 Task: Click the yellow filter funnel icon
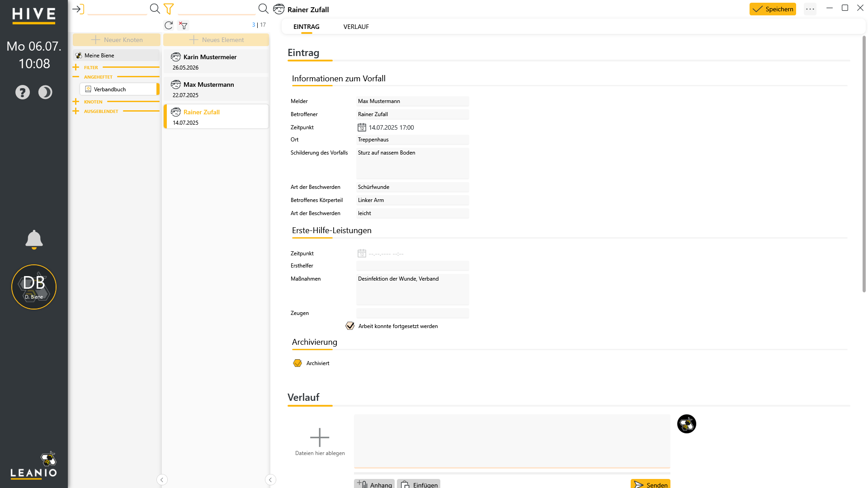(x=169, y=9)
